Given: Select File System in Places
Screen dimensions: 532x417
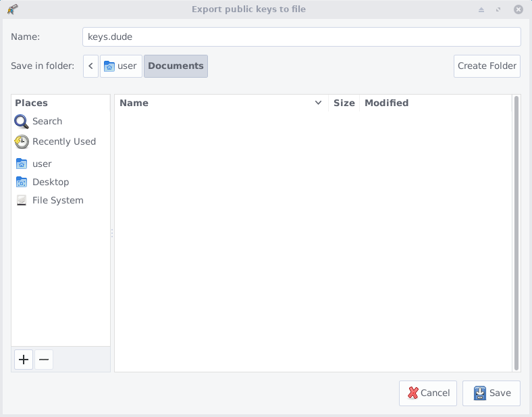Looking at the screenshot, I should 61,200.
